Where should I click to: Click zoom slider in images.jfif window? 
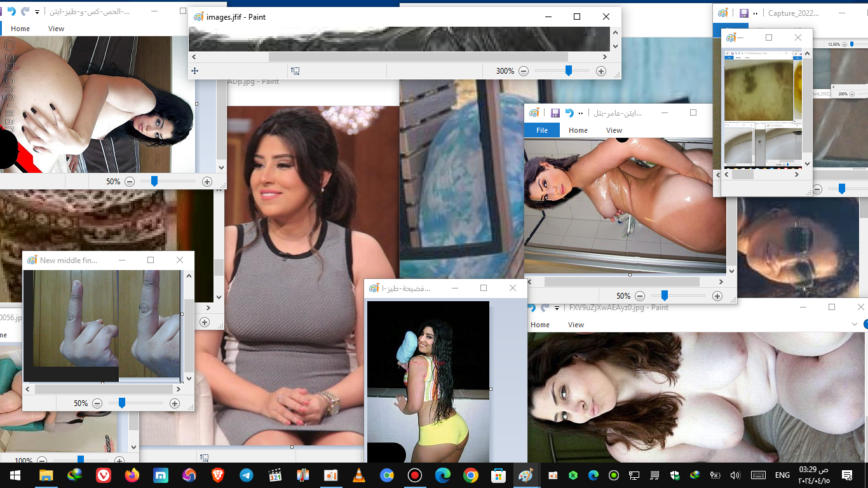click(x=569, y=71)
